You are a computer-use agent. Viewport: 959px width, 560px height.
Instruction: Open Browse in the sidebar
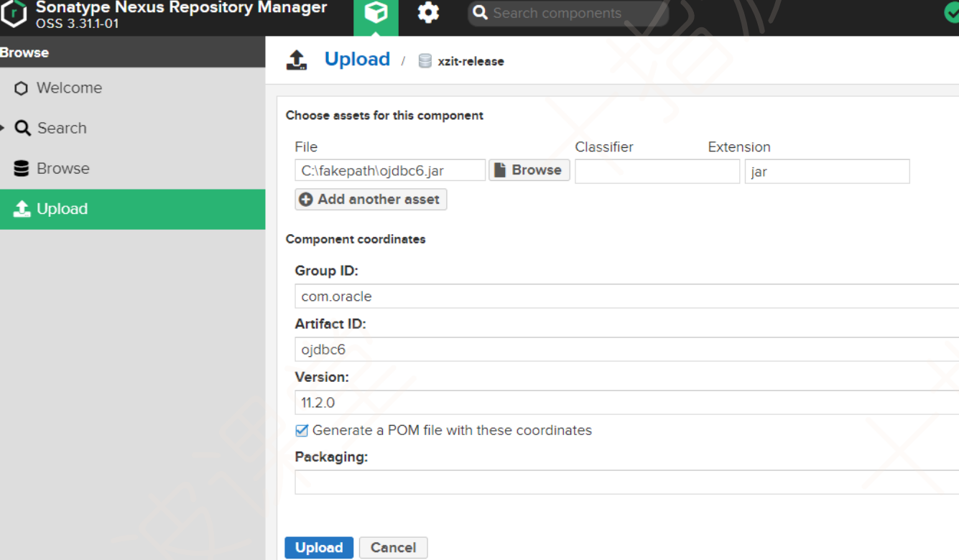(x=132, y=169)
